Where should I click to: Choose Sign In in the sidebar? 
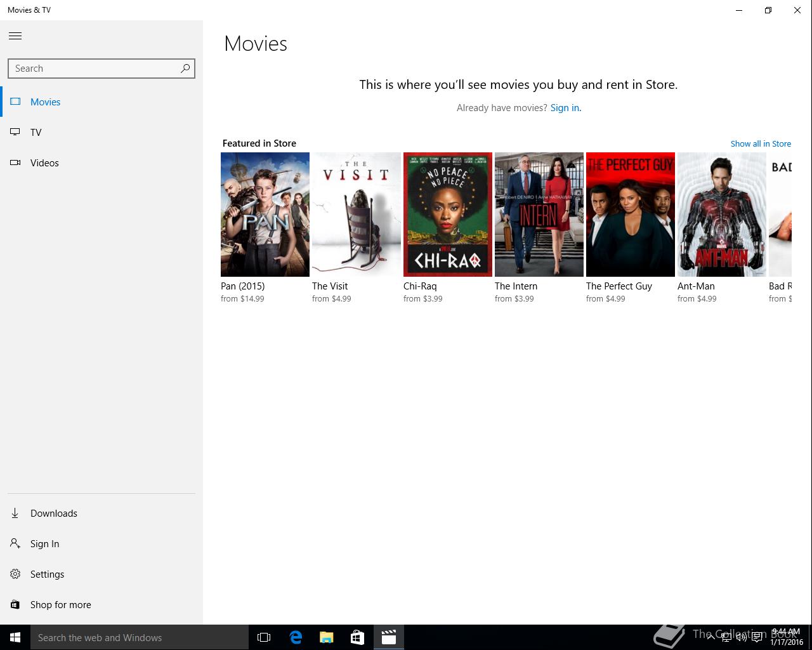pyautogui.click(x=44, y=543)
